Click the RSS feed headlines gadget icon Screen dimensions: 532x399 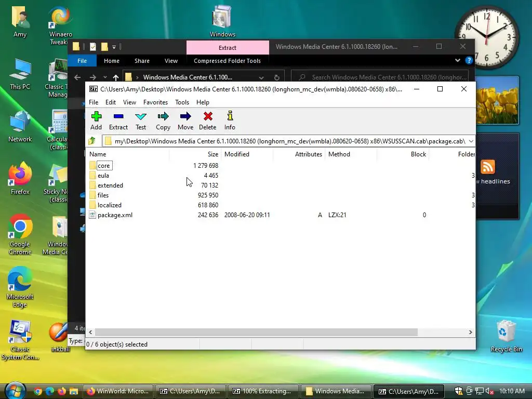coord(487,167)
